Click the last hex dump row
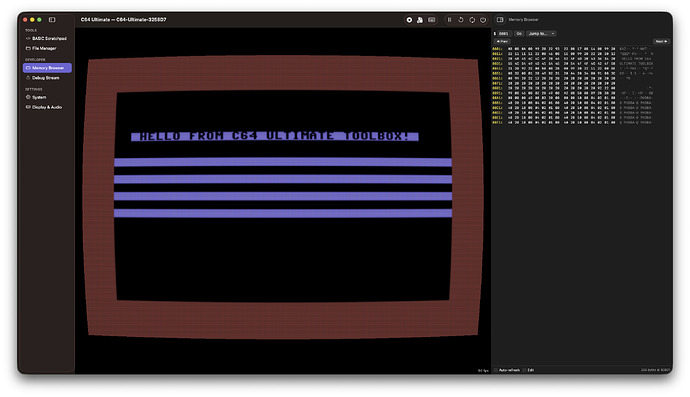This screenshot has height=397, width=690. pyautogui.click(x=573, y=122)
